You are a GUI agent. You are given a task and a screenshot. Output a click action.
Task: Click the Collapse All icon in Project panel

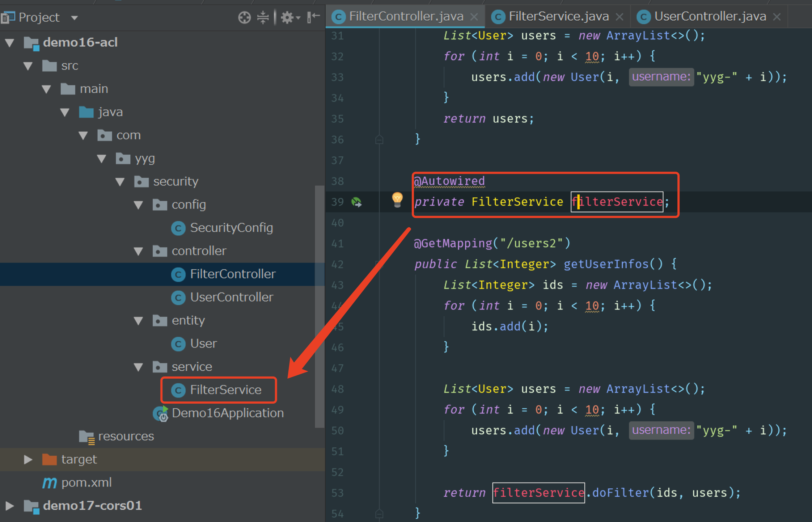[263, 17]
